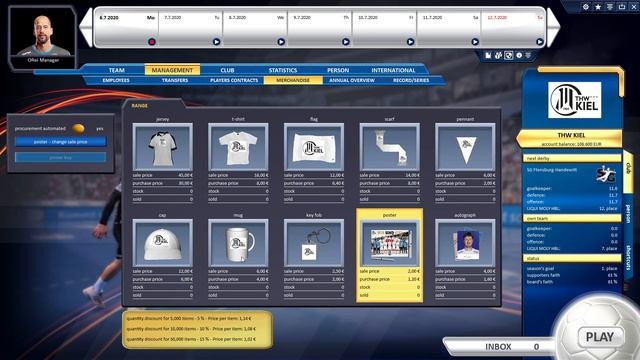
Task: Open the PLAYERS CONTRACTS sub-tab
Action: coord(234,80)
